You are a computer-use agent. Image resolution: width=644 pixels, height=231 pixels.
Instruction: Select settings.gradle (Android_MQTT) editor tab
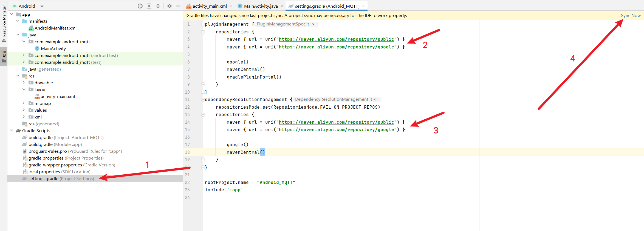pyautogui.click(x=327, y=6)
